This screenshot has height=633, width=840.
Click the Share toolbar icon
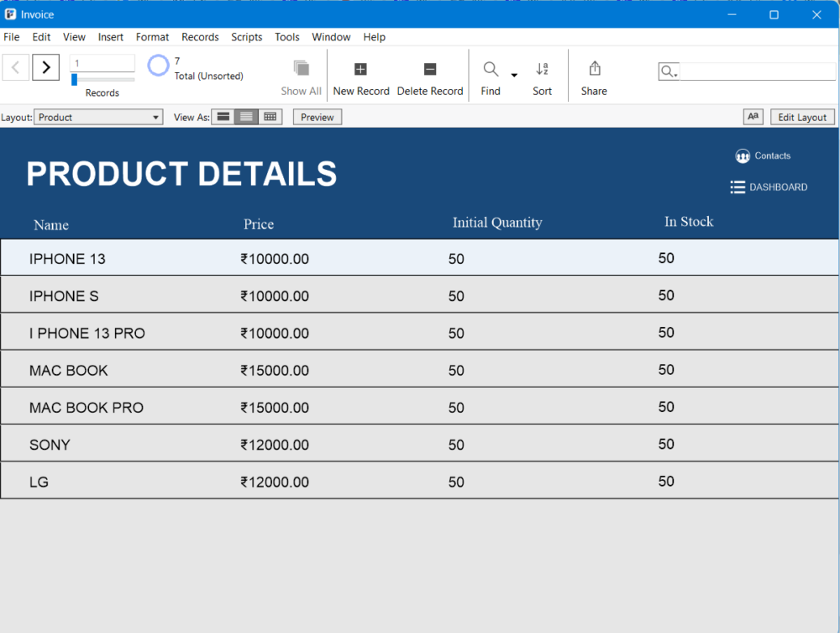[x=594, y=69]
